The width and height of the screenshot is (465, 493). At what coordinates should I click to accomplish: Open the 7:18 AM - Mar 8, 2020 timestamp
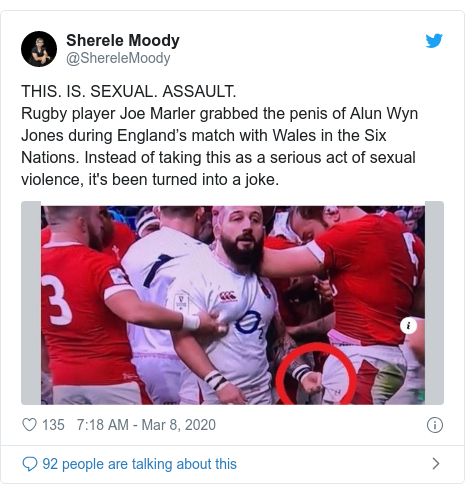[146, 425]
